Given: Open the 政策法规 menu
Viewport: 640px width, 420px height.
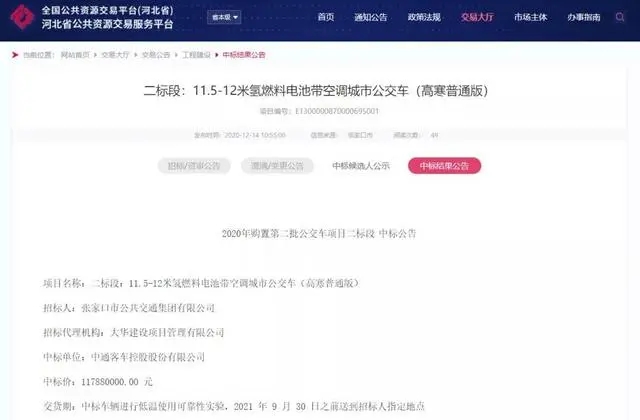Looking at the screenshot, I should (424, 17).
